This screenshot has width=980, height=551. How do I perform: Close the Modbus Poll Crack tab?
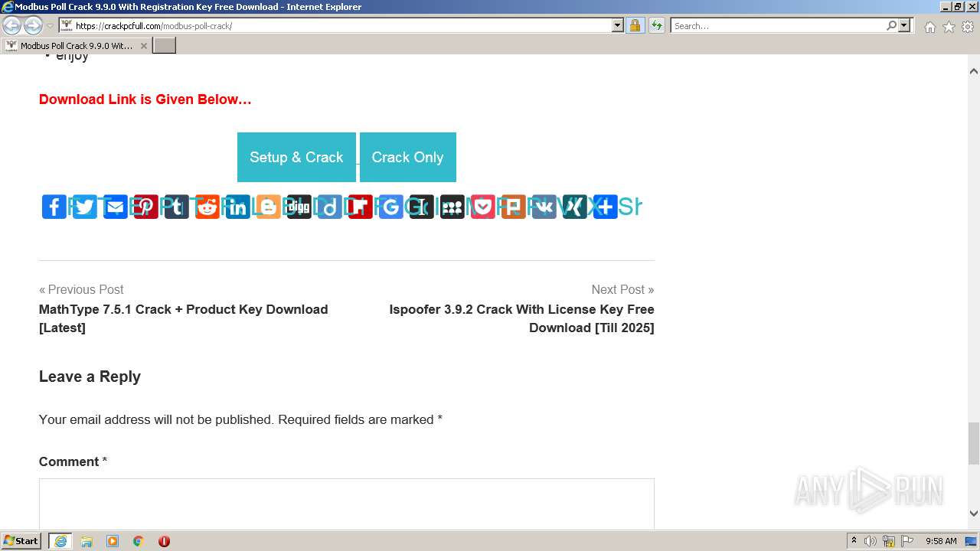pyautogui.click(x=143, y=46)
